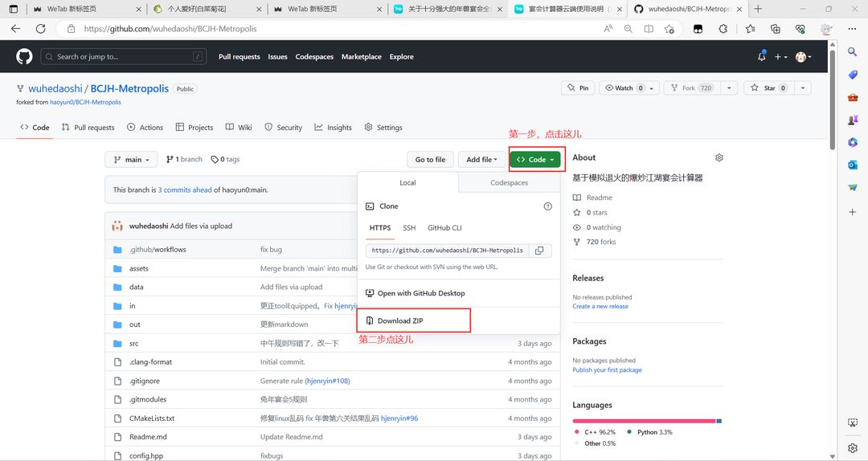
Task: Open the assets folder
Action: [x=139, y=268]
